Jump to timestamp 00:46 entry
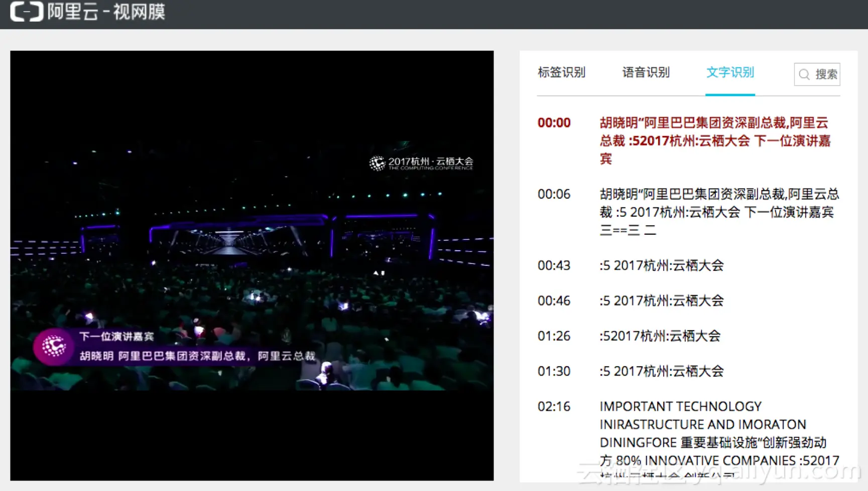This screenshot has height=491, width=868. click(x=554, y=301)
